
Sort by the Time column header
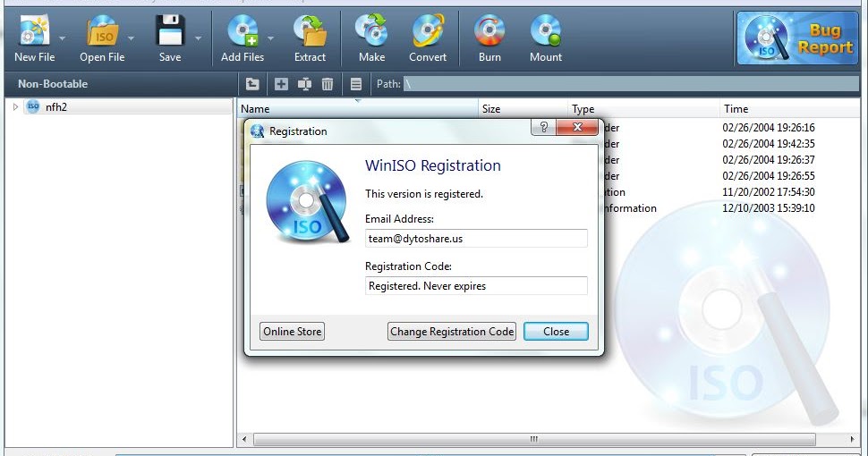pos(790,108)
